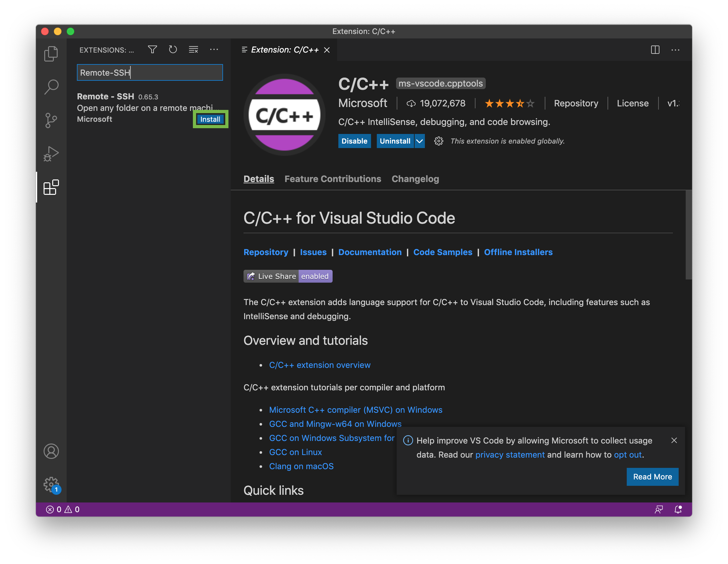This screenshot has width=728, height=564.
Task: Open the Repository link in header
Action: coord(576,103)
